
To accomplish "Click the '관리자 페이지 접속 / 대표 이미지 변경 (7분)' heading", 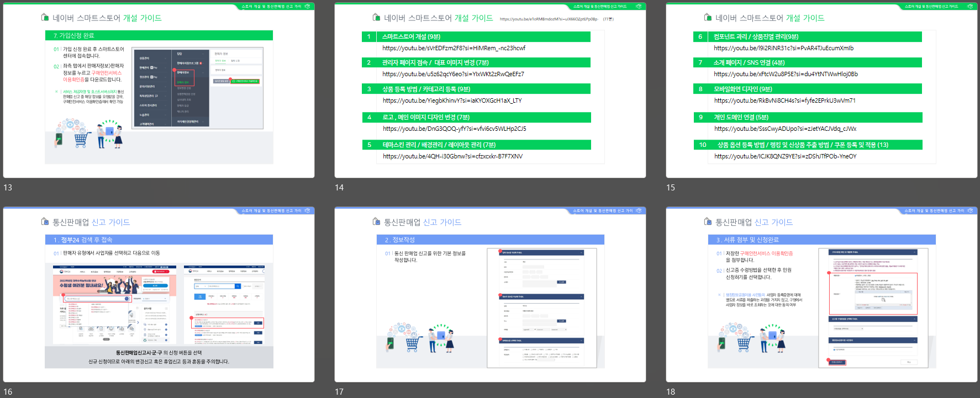I will tap(435, 62).
